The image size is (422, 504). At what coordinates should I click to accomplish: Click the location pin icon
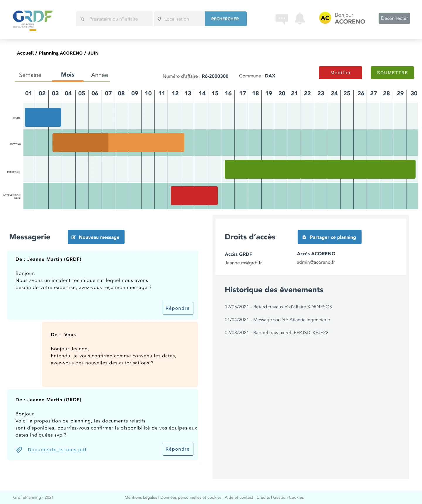[x=159, y=19]
